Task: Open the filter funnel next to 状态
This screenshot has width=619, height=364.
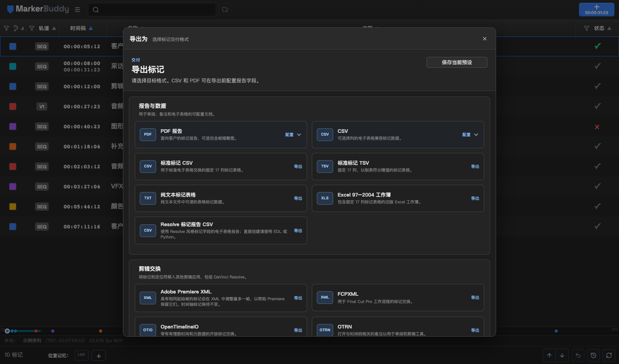Action: (587, 28)
